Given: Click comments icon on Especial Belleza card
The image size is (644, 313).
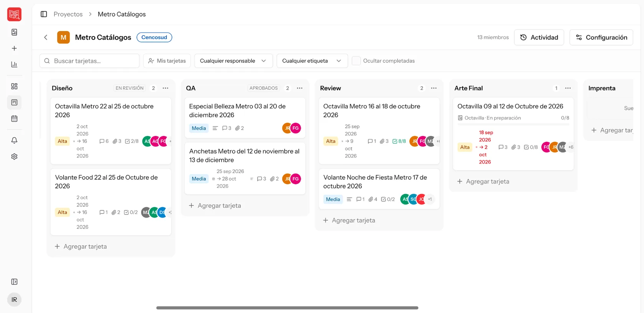Looking at the screenshot, I should click(x=225, y=128).
